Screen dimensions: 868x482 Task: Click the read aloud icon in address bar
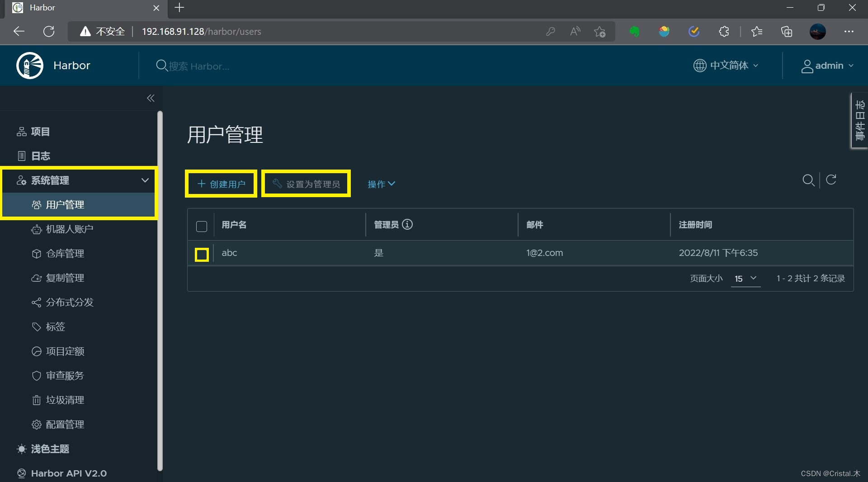(575, 31)
